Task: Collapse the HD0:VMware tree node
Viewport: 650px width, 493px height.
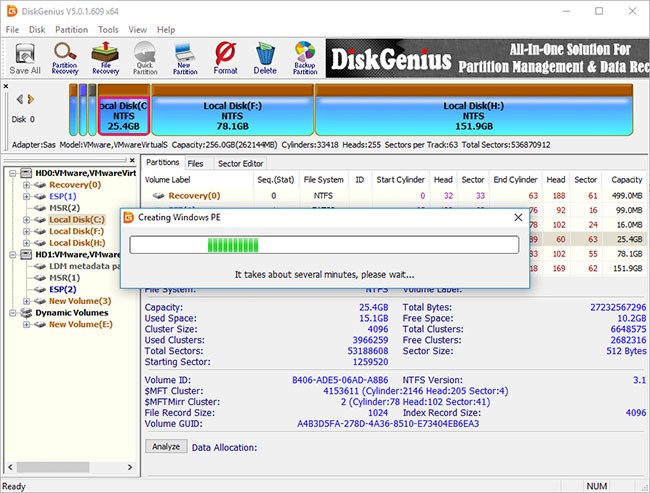Action: pyautogui.click(x=12, y=173)
